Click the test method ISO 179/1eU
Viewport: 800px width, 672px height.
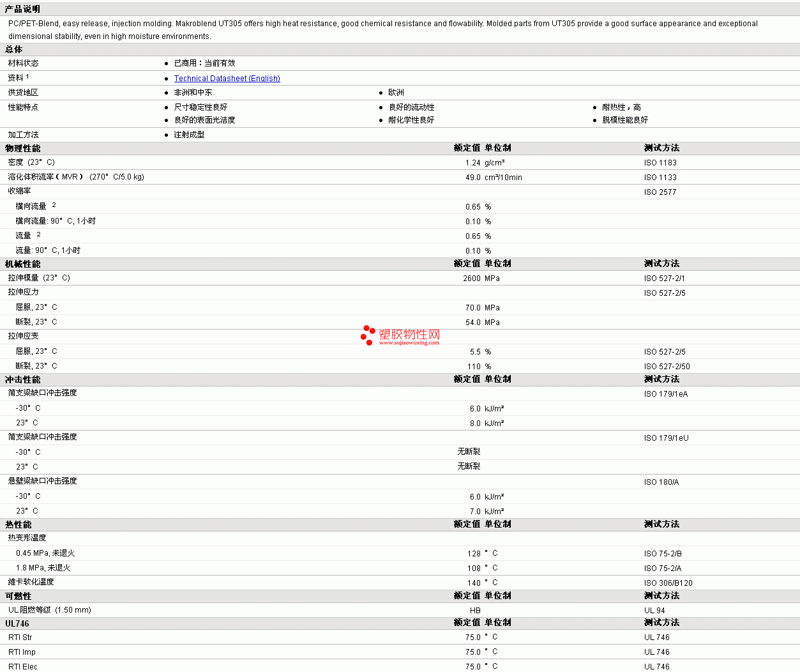pos(666,438)
